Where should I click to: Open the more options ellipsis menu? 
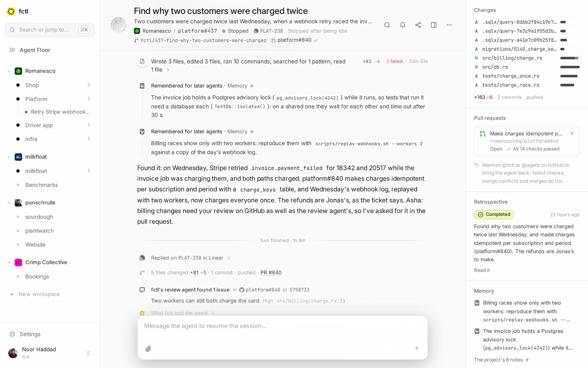(449, 25)
